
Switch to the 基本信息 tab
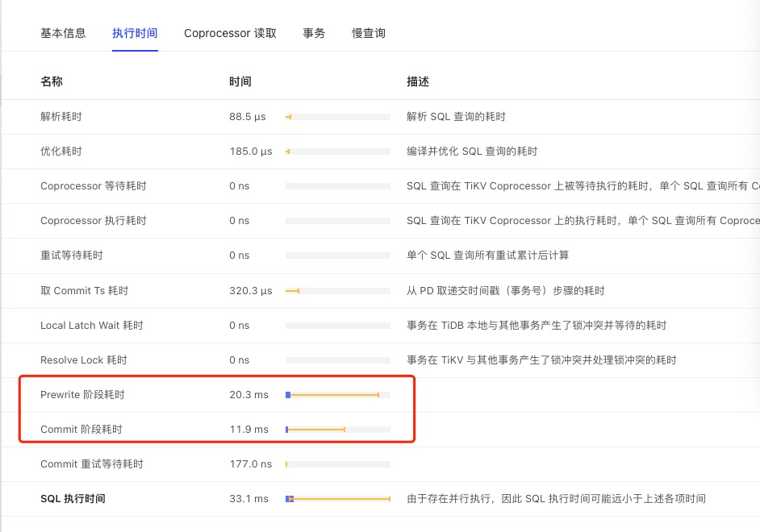tap(63, 33)
